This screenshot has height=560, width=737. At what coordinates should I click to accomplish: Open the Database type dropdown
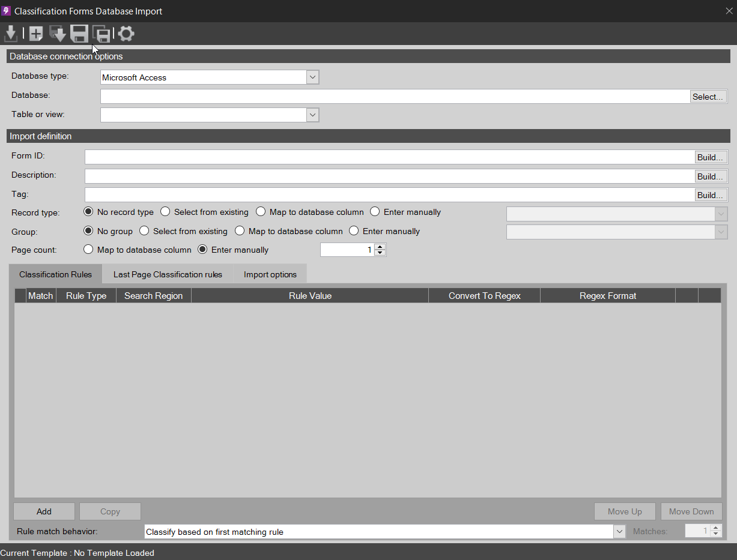point(312,77)
